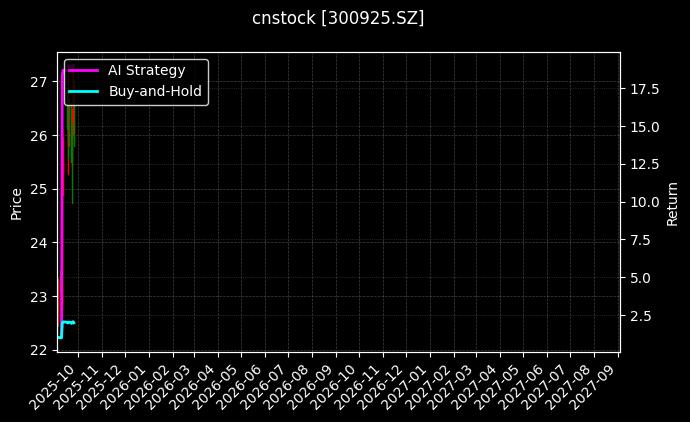The image size is (690, 422).
Task: Click the magenta AI Strategy legend line
Action: 84,70
